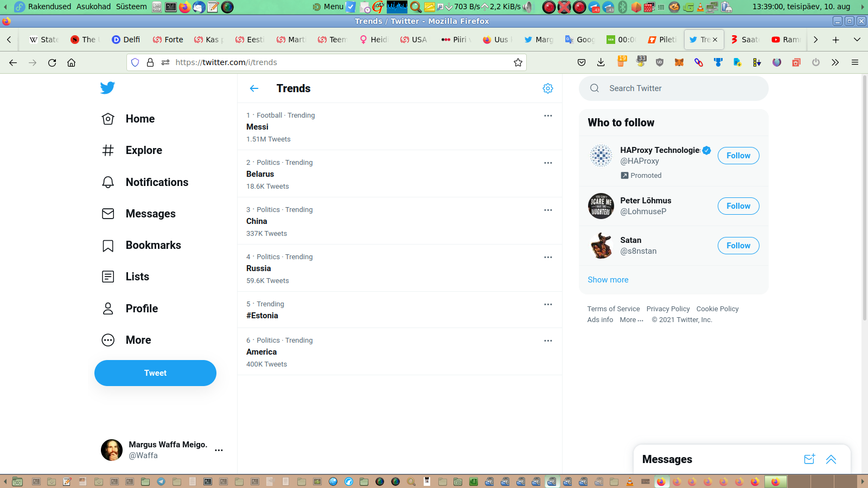Go back using the Trends back arrow
Viewport: 868px width, 488px height.
tap(254, 88)
